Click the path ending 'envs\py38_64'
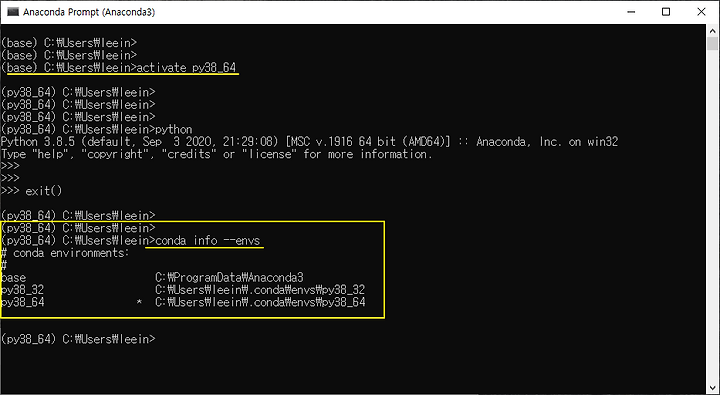This screenshot has width=720, height=395. [260, 303]
